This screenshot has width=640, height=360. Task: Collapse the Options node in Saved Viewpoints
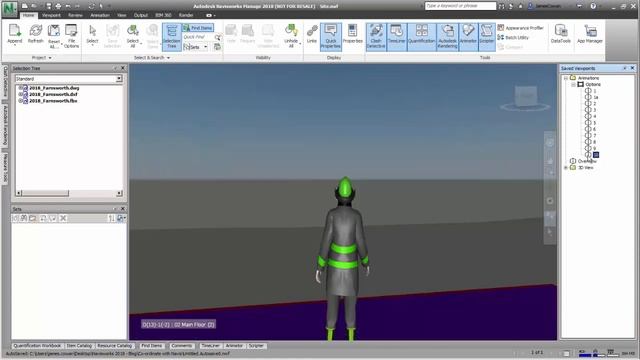pos(573,84)
